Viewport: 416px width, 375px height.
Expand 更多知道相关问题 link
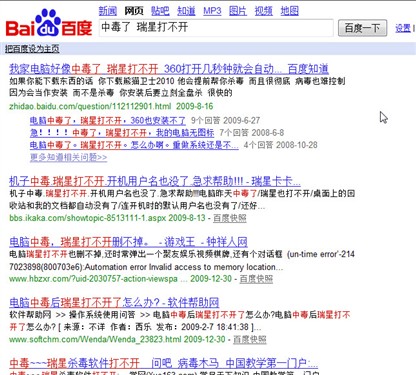68,157
